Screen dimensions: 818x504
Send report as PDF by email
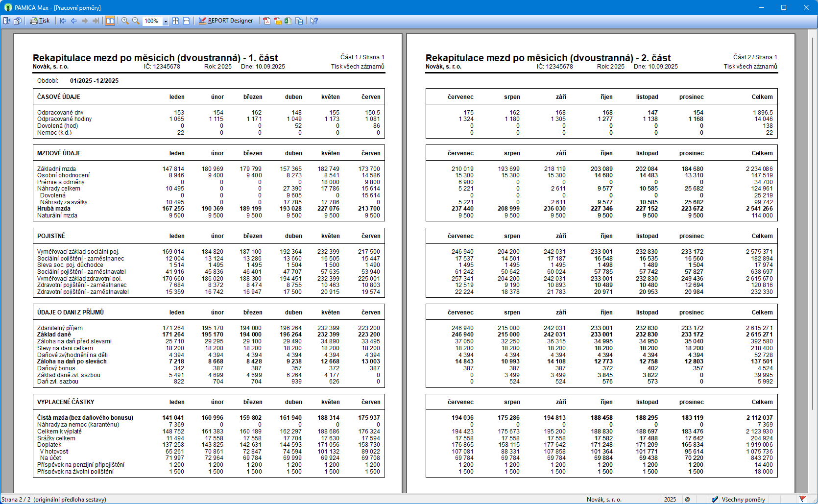(277, 21)
